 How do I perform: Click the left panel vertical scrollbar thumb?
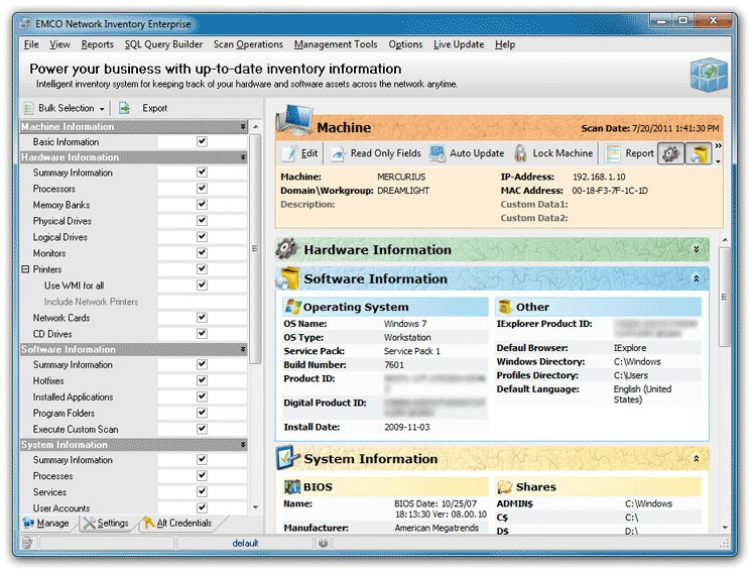255,249
